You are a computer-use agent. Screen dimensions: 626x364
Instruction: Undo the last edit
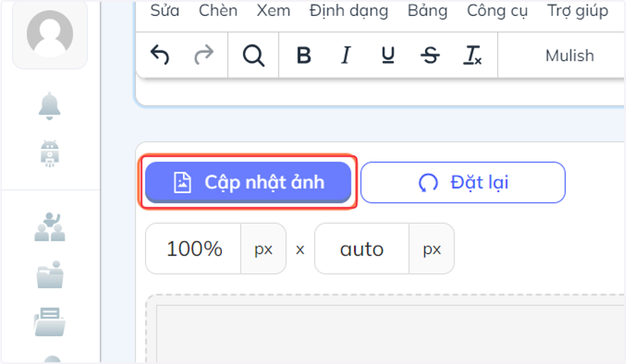click(160, 55)
